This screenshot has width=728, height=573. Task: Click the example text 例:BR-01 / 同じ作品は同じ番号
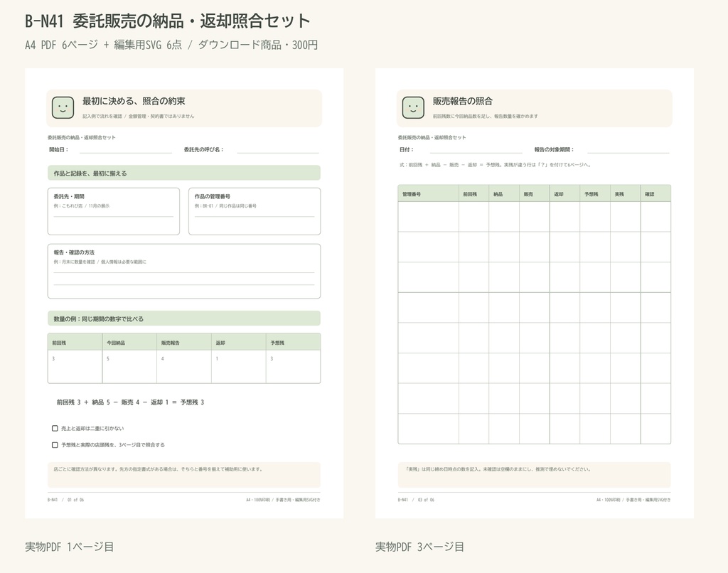pos(225,205)
